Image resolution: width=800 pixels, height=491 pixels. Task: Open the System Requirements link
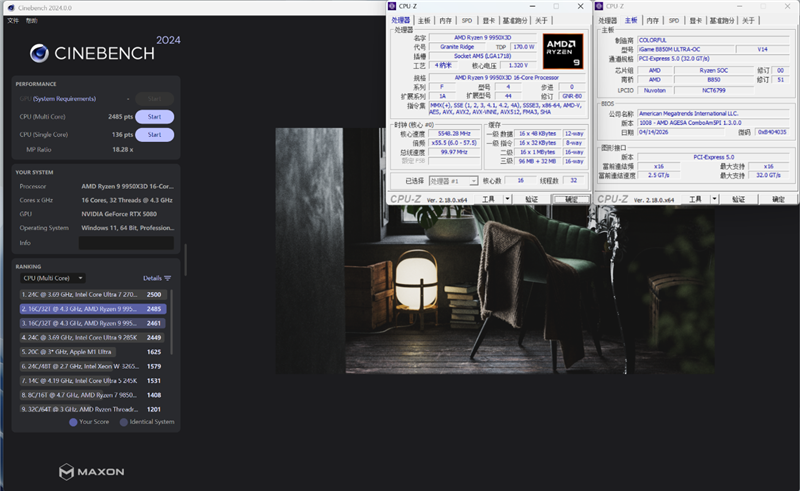(64, 99)
